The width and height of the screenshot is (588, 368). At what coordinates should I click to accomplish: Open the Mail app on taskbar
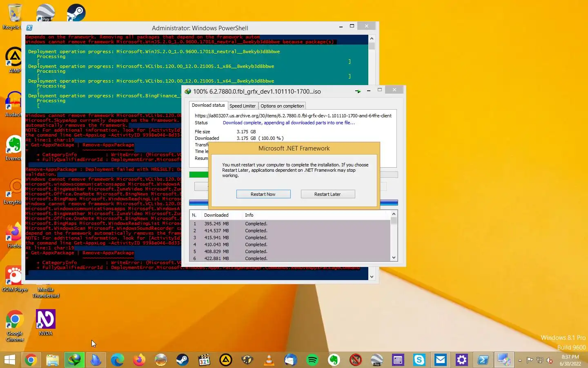[441, 360]
